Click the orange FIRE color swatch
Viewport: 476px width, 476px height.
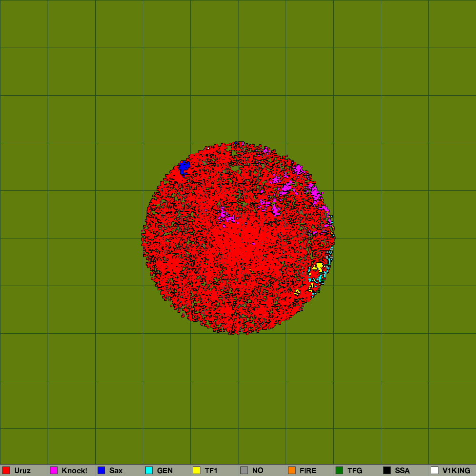[x=292, y=470]
